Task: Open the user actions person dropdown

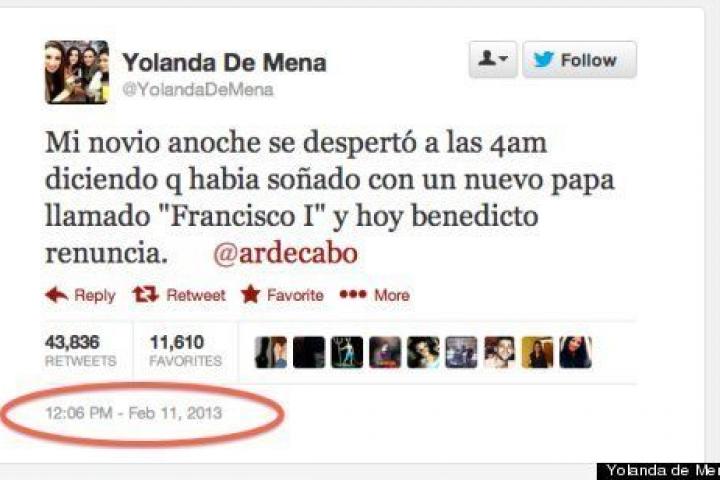Action: [x=493, y=59]
